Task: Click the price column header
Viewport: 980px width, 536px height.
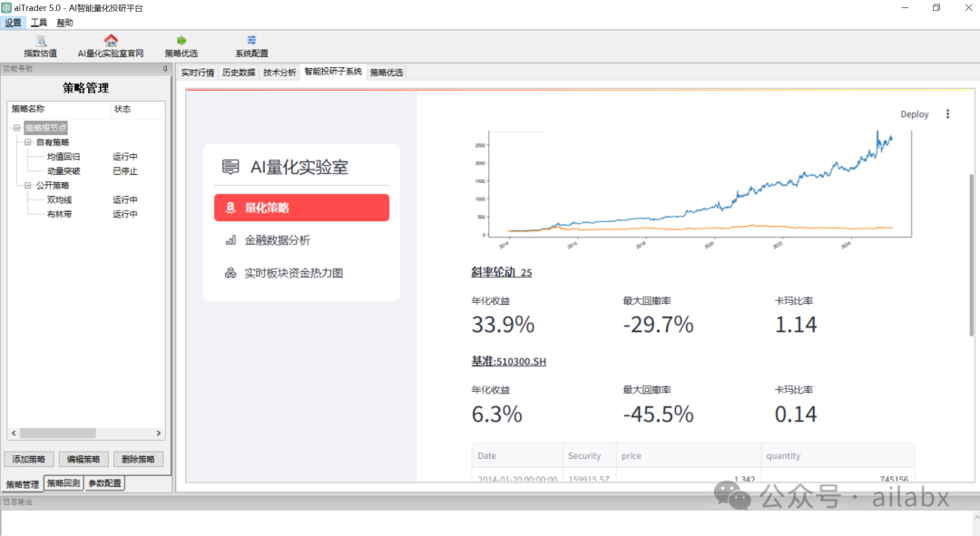Action: coord(688,456)
